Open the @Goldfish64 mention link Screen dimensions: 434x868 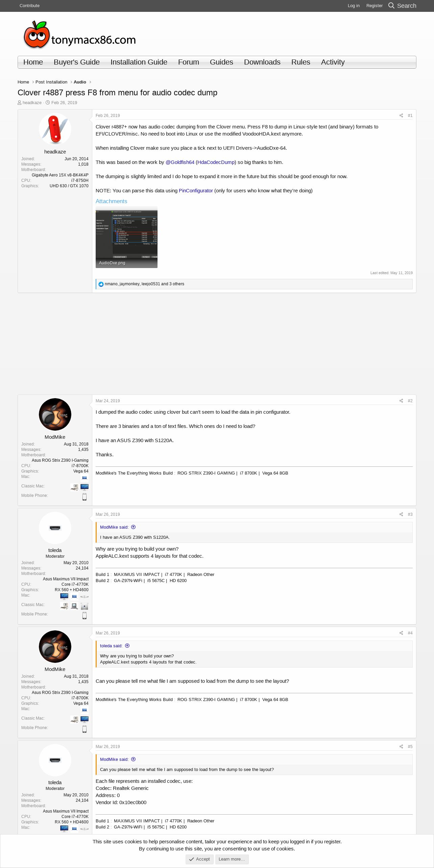tap(180, 162)
